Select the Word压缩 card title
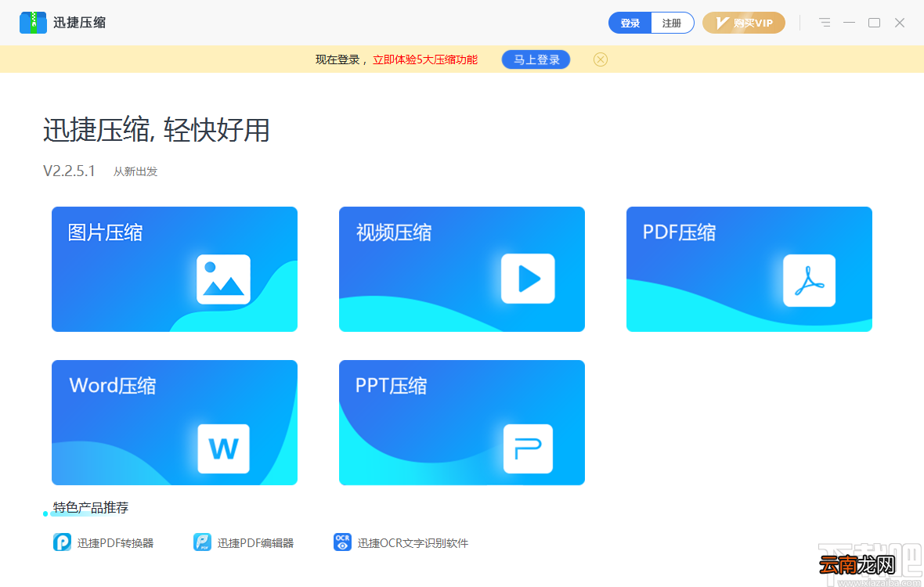924x587 pixels. [x=113, y=386]
